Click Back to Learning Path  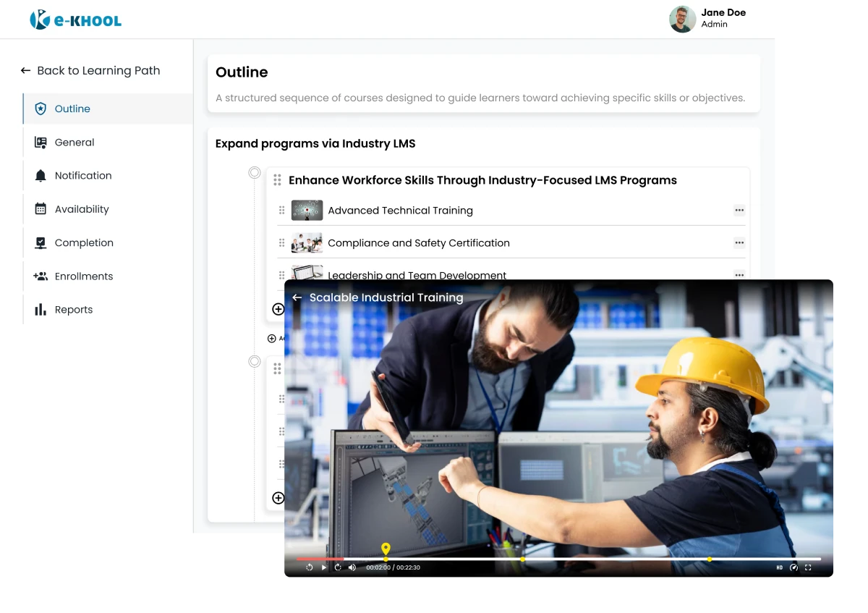pyautogui.click(x=90, y=70)
